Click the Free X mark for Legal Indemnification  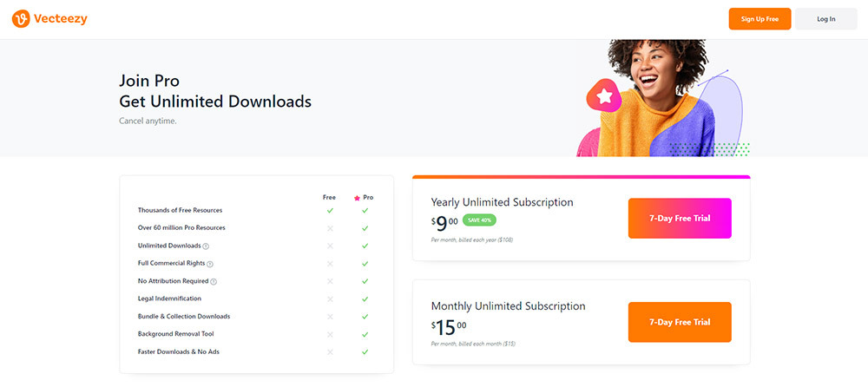tap(330, 299)
